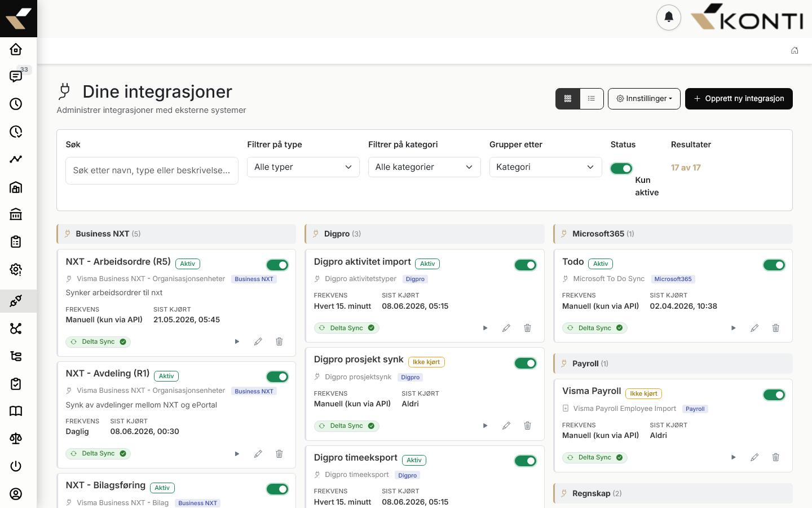Open Digpro timeeksport card title
Screen dimensions: 812x508
pos(356,457)
